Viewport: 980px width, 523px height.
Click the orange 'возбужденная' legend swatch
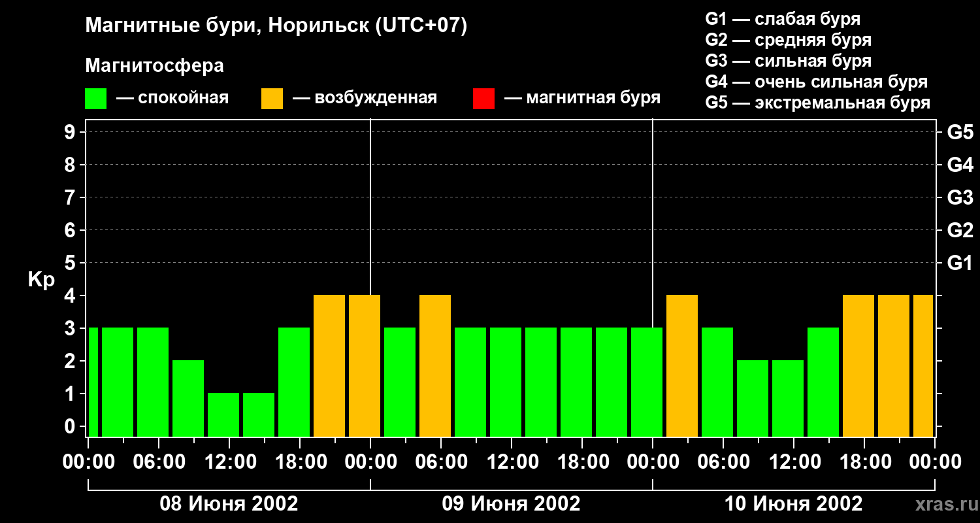point(272,99)
